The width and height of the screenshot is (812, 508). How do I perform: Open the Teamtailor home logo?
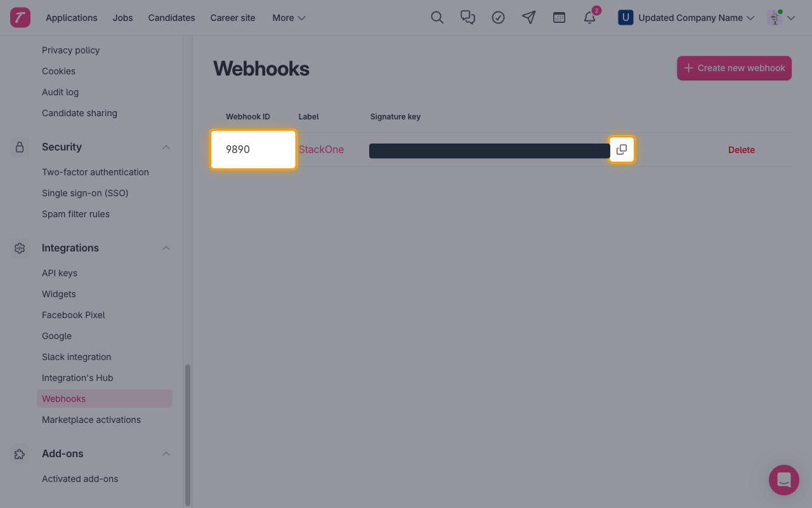(20, 18)
